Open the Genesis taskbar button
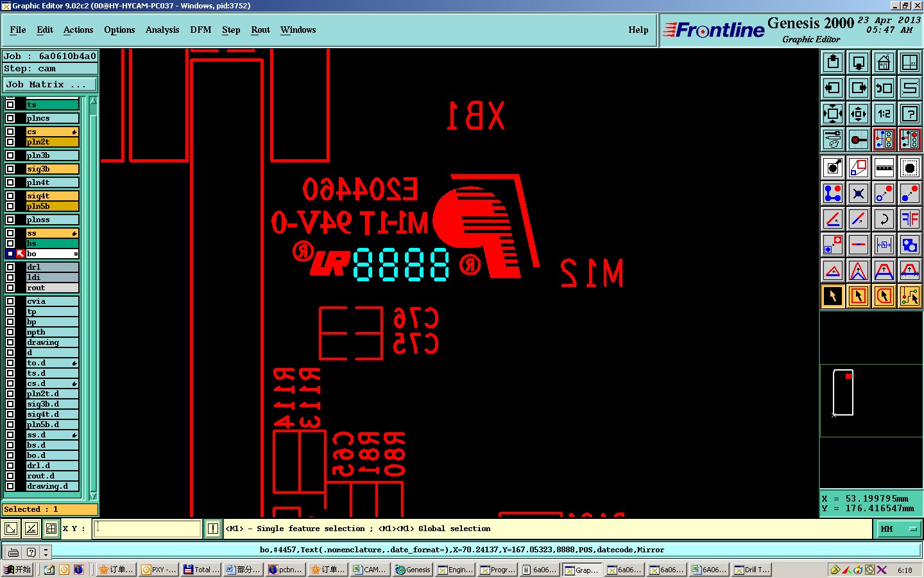This screenshot has height=578, width=924. point(413,570)
